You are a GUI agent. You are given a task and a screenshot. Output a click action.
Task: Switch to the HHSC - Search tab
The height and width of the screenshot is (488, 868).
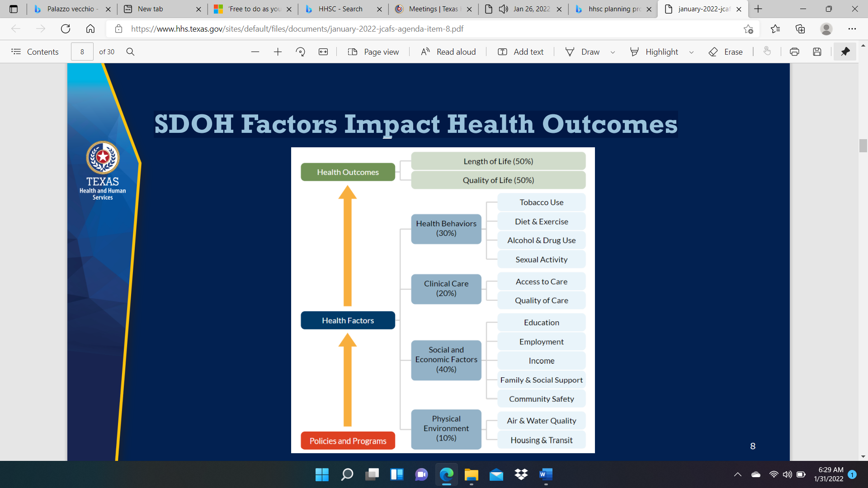pos(340,9)
